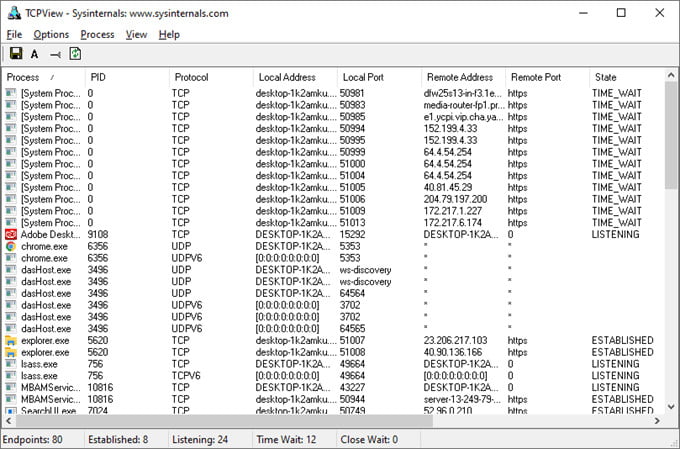Click the vertical scrollbar up arrow
The width and height of the screenshot is (680, 449).
[671, 75]
